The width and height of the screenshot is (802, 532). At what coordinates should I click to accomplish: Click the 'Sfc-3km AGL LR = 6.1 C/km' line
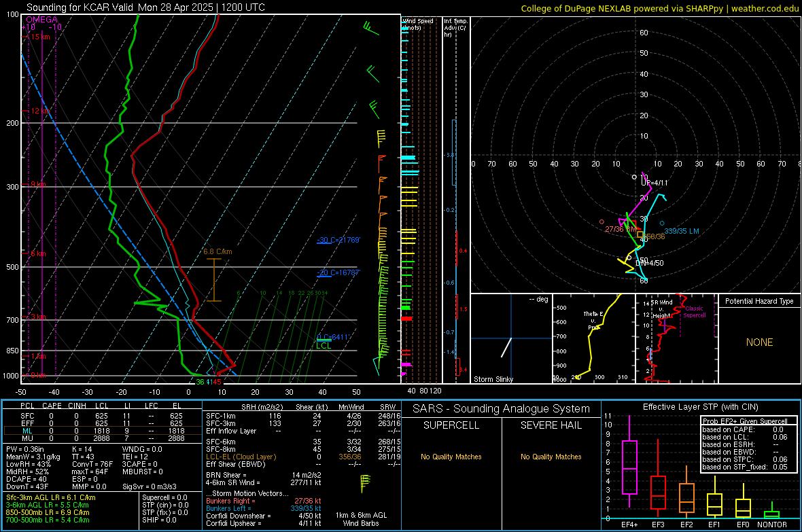[51, 497]
